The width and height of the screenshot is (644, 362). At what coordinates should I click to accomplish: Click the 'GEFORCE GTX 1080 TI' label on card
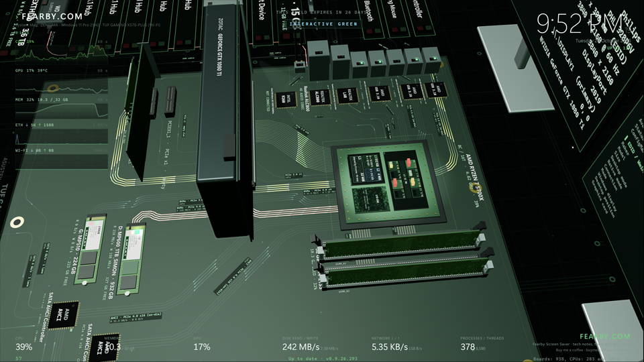[219, 54]
